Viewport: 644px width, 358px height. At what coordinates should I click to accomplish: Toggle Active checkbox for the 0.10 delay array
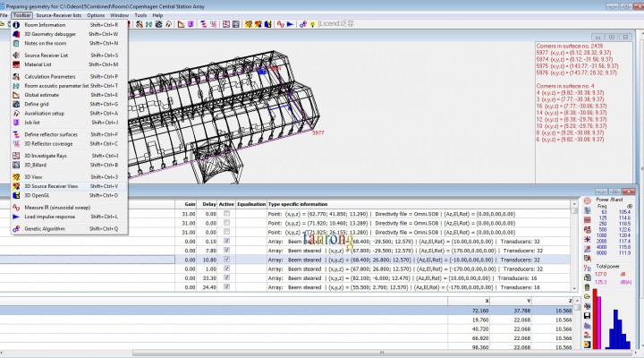226,242
